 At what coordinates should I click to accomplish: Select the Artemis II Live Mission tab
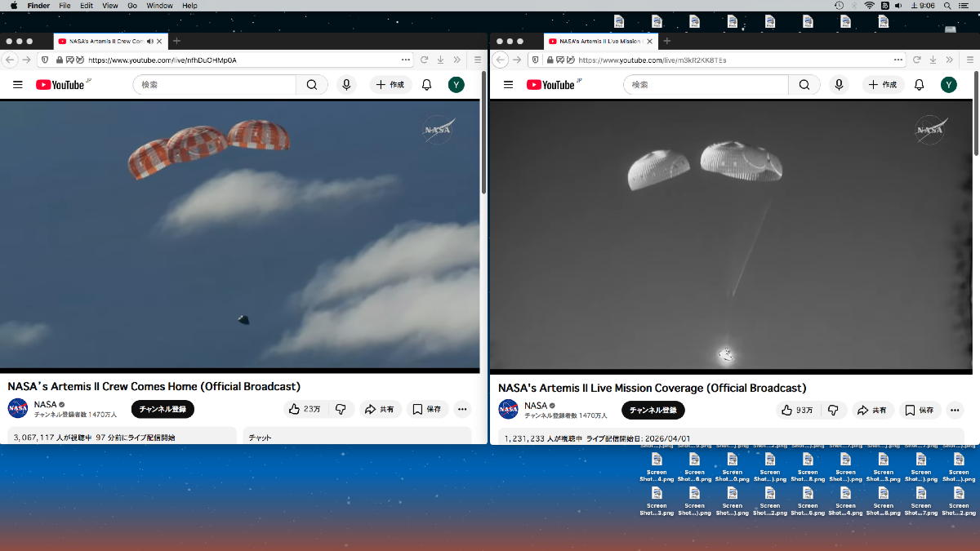[600, 41]
